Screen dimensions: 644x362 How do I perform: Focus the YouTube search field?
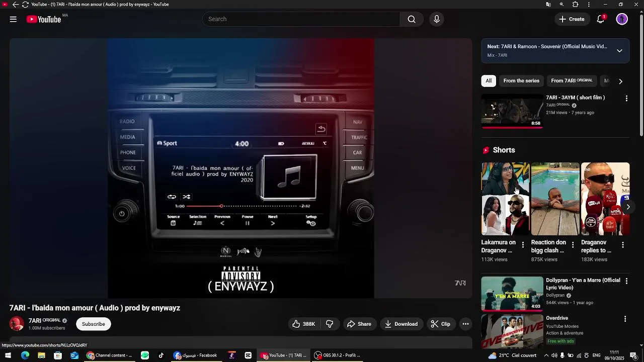(301, 19)
